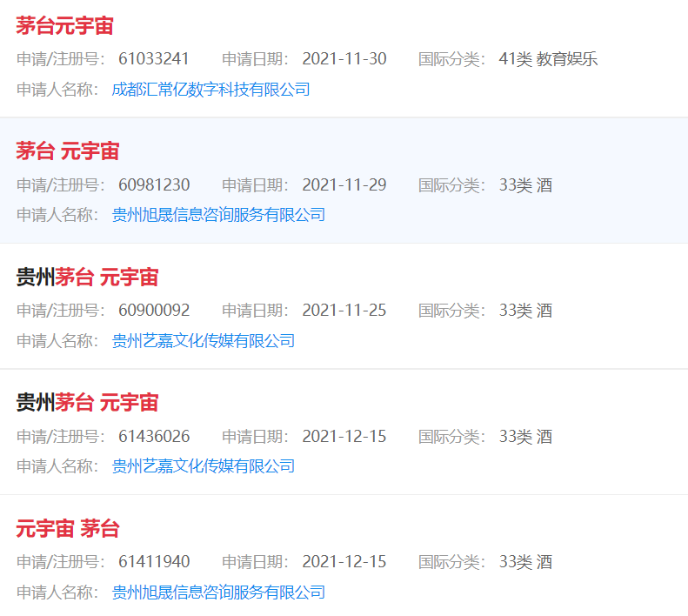
Task: Open trademark title 元宇宙 茅台
Action: tap(68, 528)
